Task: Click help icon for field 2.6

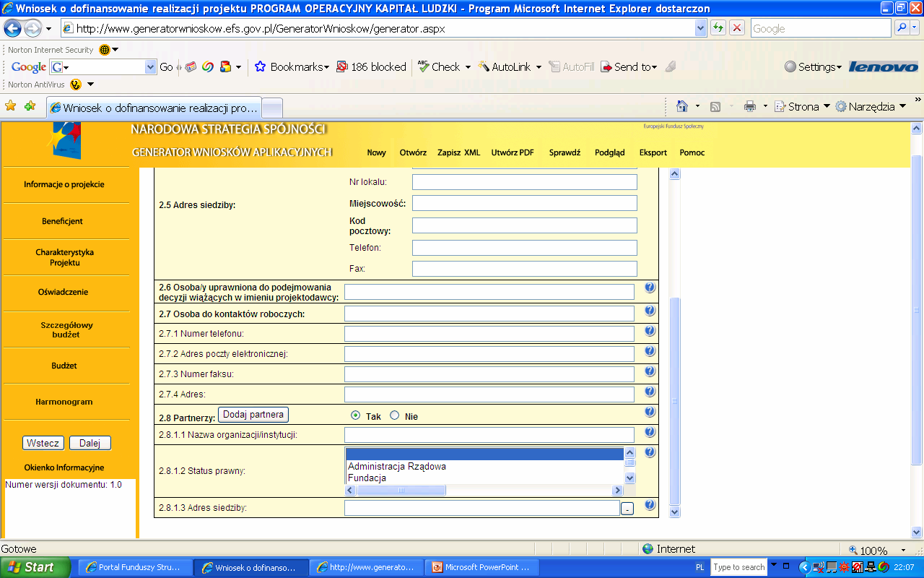Action: 650,288
